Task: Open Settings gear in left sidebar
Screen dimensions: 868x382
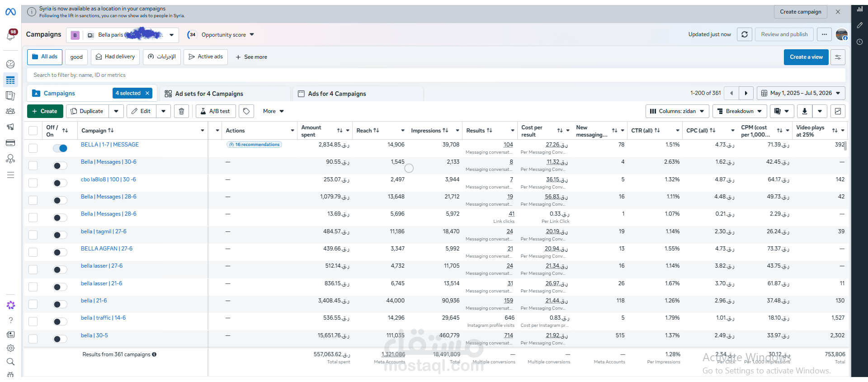Action: click(10, 348)
